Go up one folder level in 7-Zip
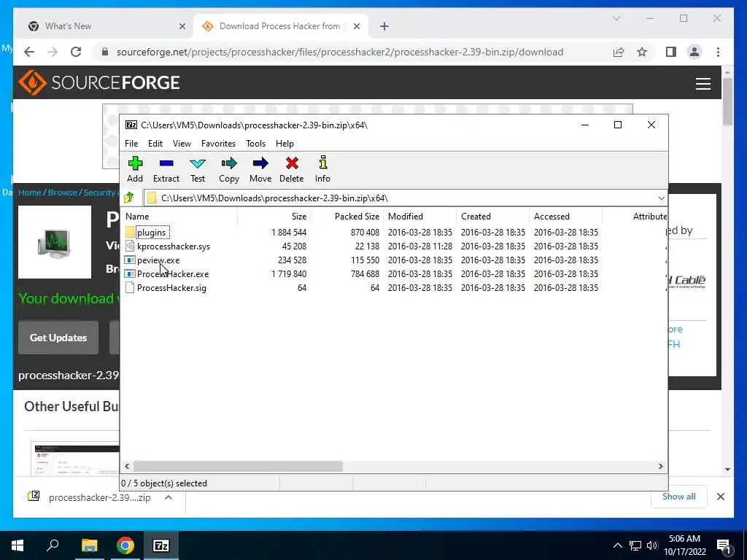Screen dimensions: 747x560 point(129,198)
